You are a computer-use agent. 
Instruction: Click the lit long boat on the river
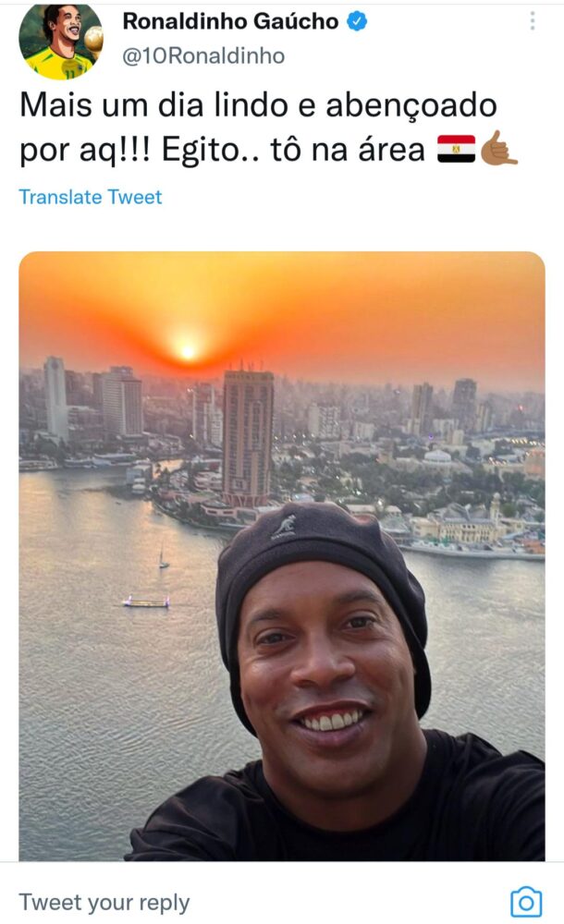(146, 602)
